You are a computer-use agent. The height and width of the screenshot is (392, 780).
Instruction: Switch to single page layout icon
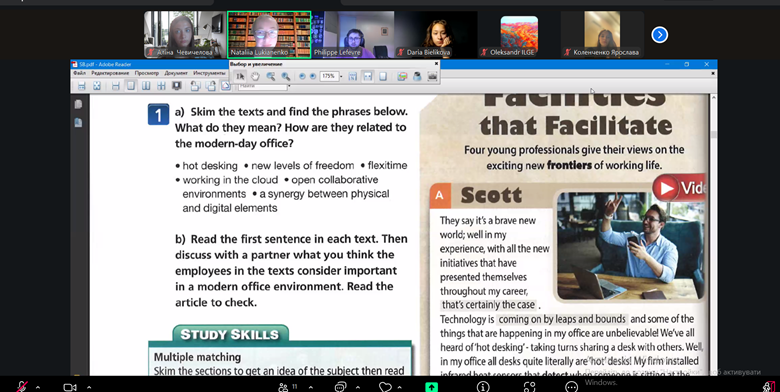[x=130, y=86]
